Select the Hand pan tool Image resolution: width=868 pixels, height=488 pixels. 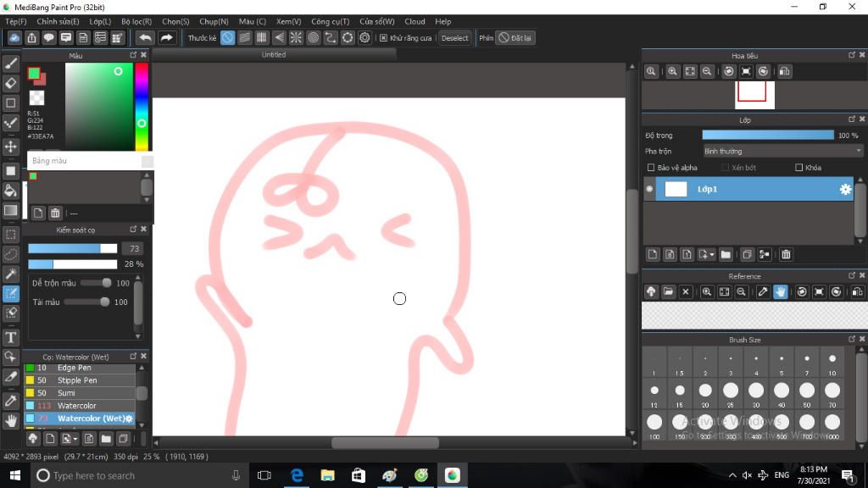(10, 421)
